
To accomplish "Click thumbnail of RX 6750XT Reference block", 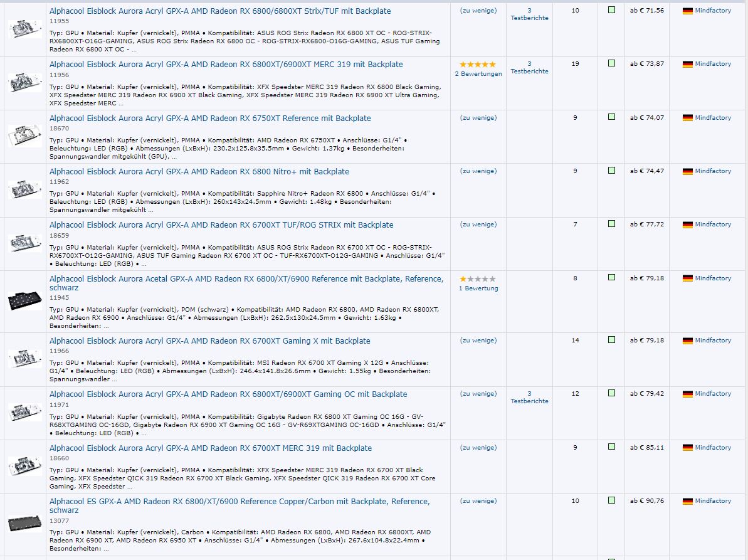I will (x=25, y=137).
